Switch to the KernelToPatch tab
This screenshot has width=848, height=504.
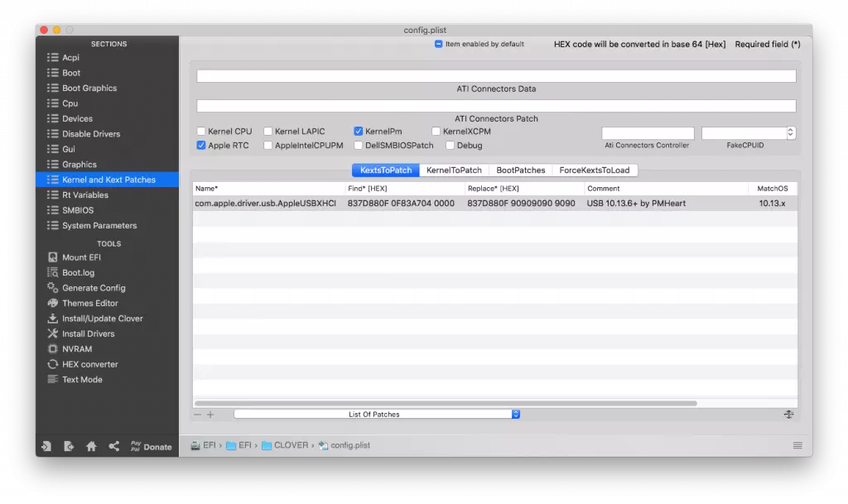point(454,170)
